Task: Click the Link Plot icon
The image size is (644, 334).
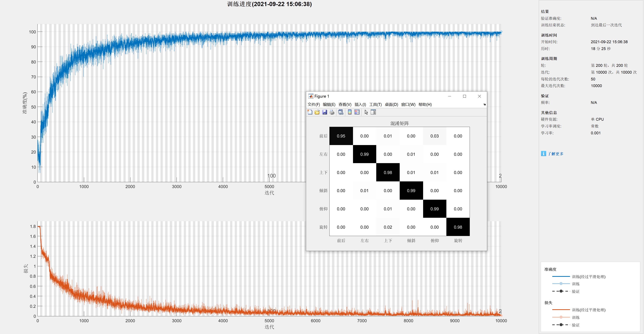Action: 340,112
